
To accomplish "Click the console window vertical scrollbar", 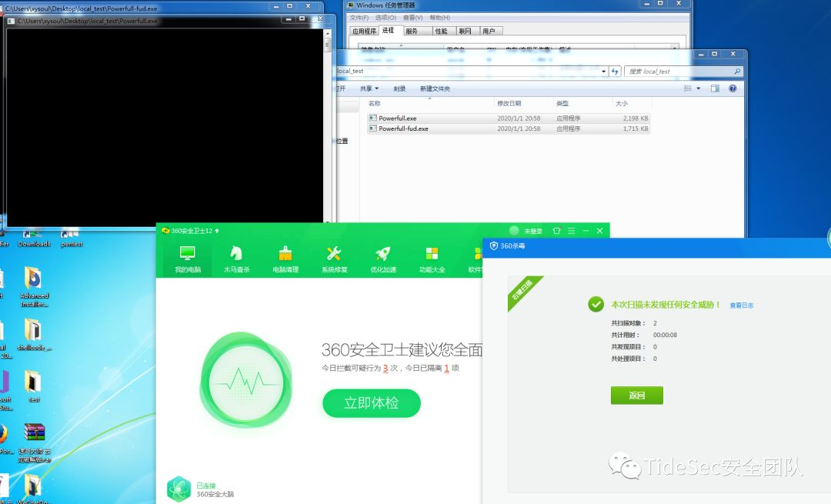I will 327,125.
